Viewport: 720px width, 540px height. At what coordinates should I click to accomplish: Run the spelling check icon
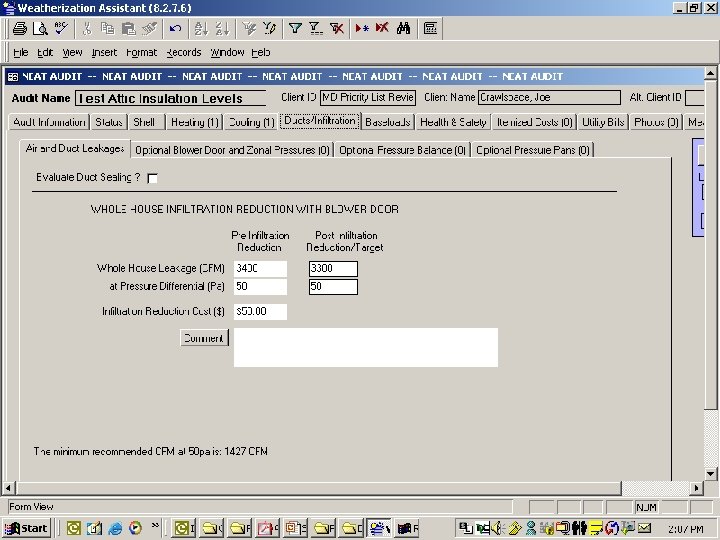point(61,28)
